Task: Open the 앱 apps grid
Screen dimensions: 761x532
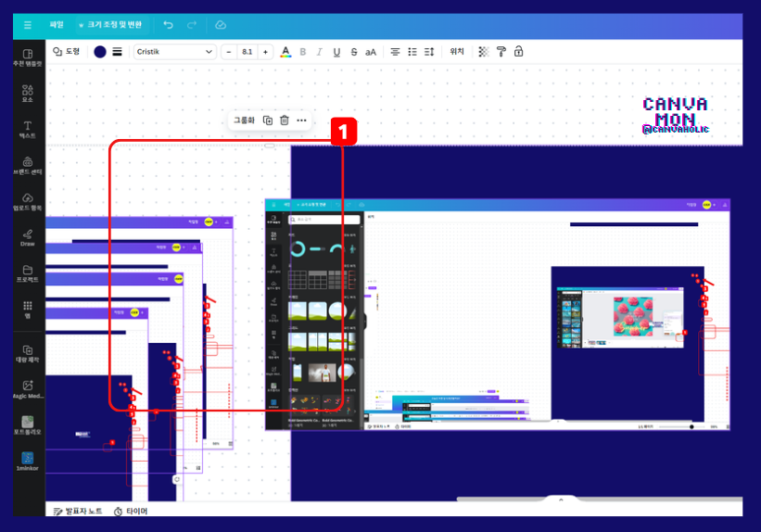Action: [x=28, y=310]
